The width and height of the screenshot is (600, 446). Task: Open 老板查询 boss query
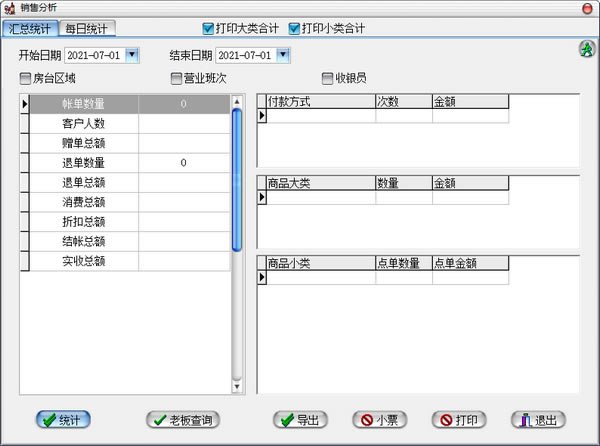[182, 420]
